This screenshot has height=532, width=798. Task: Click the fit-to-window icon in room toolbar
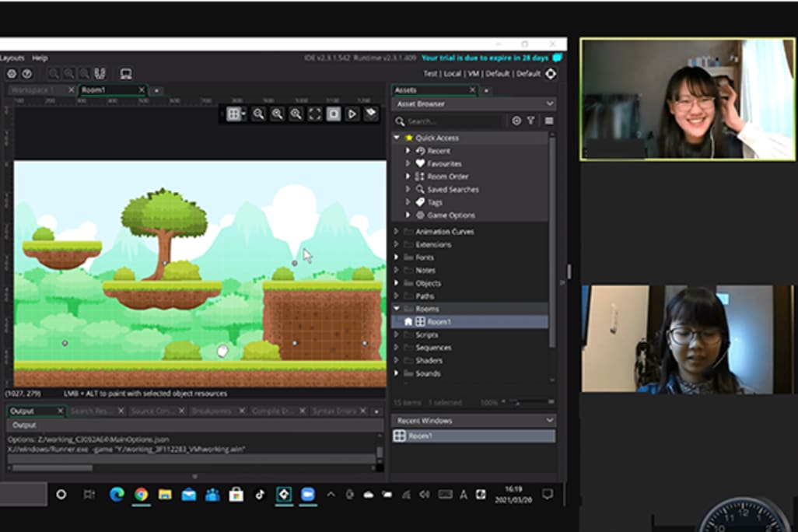[x=315, y=114]
